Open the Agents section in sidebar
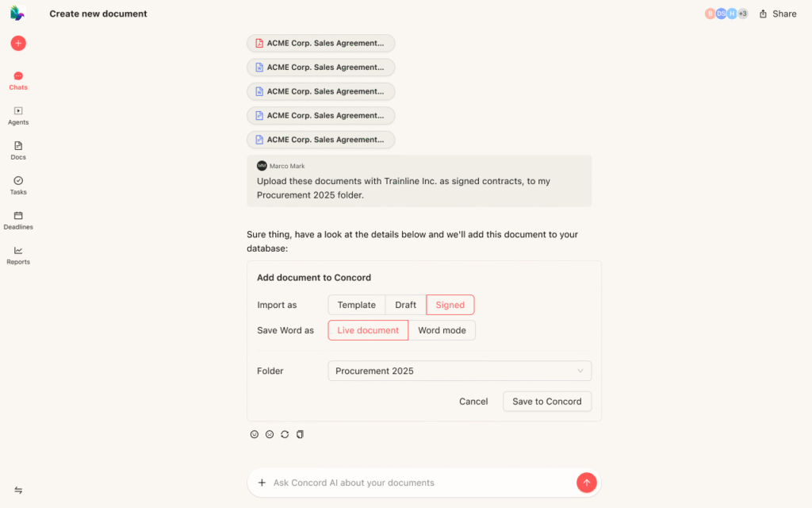812x508 pixels. (x=18, y=115)
